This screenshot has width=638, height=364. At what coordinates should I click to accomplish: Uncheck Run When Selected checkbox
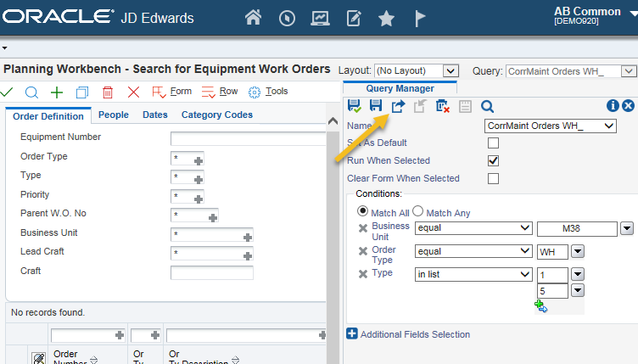point(493,160)
